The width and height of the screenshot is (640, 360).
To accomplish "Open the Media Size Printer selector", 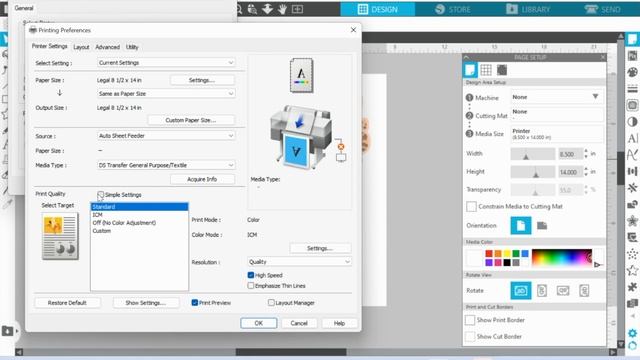I will pyautogui.click(x=557, y=133).
